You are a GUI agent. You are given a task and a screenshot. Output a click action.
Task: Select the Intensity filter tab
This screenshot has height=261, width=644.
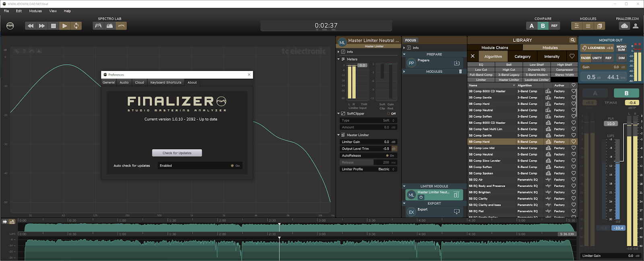coord(552,56)
